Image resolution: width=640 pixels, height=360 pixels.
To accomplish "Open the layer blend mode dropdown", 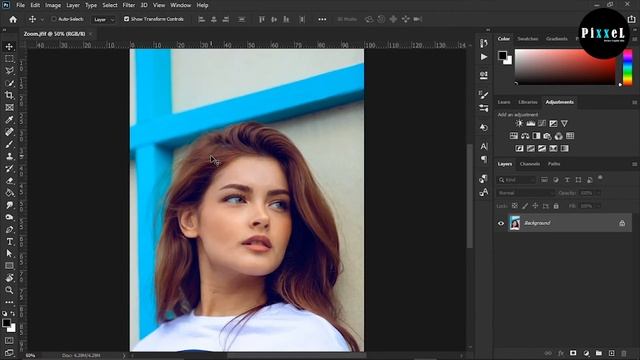I will click(526, 193).
